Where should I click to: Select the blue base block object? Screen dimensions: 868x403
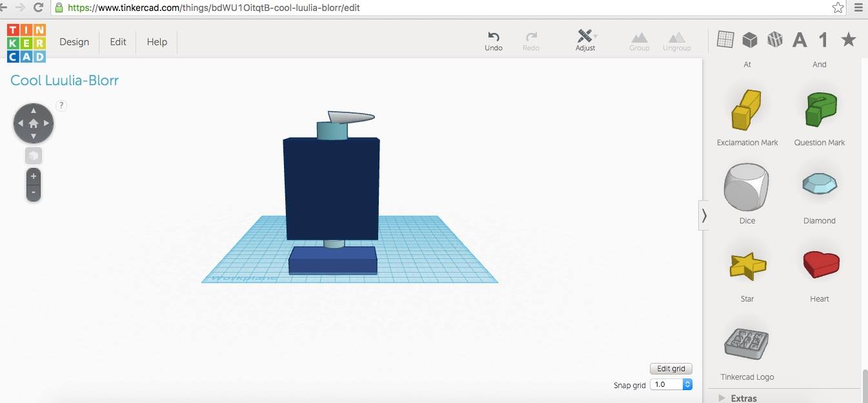[x=333, y=260]
